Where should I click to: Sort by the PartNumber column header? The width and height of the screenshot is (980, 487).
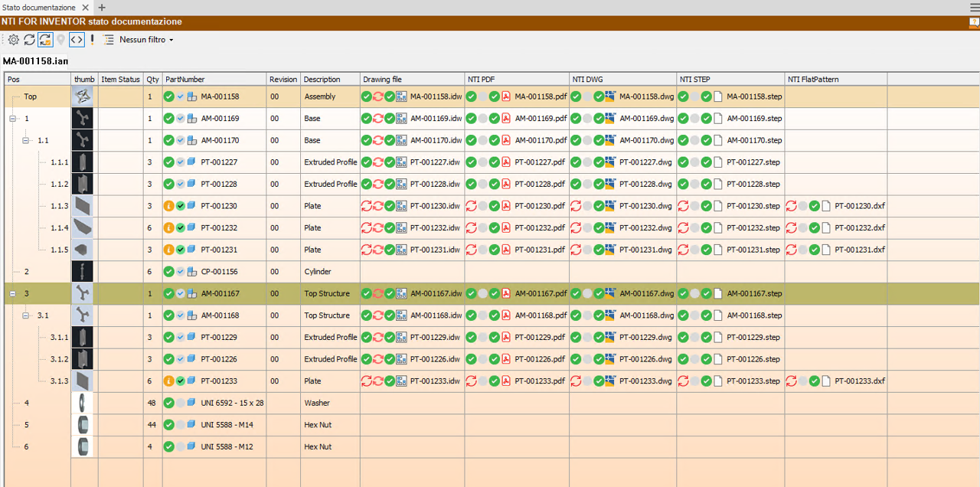[x=185, y=80]
